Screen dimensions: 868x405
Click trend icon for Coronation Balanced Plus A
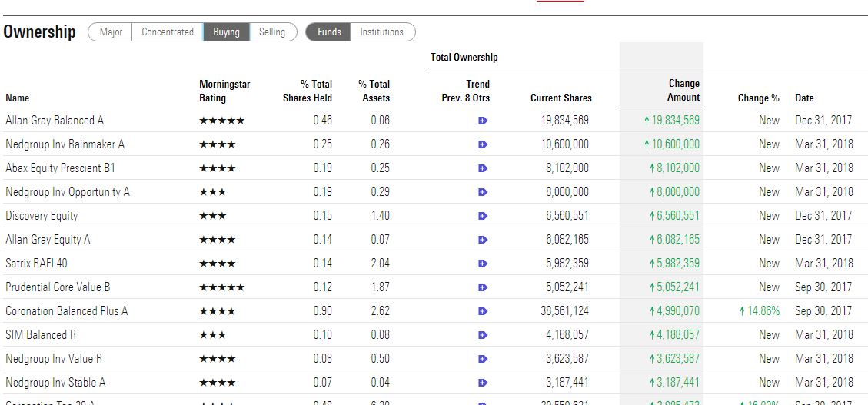pos(483,311)
